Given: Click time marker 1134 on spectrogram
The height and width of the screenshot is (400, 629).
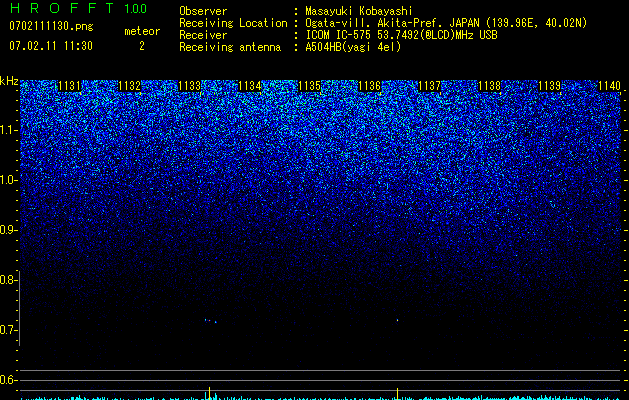Looking at the screenshot, I should 250,86.
